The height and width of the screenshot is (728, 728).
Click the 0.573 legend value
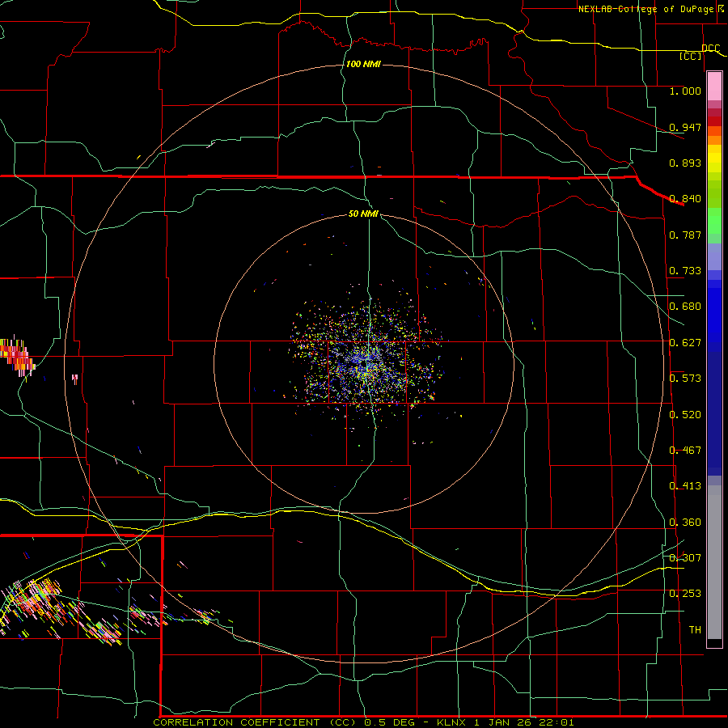pos(685,379)
